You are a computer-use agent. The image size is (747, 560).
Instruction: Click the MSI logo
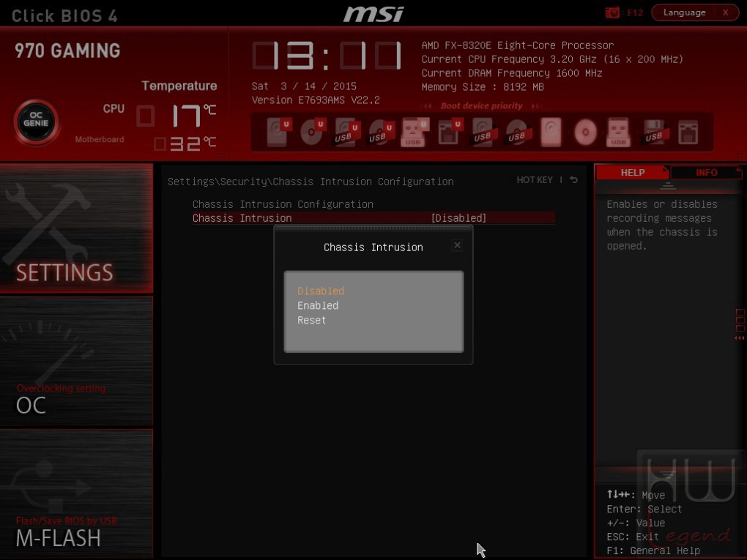click(373, 14)
